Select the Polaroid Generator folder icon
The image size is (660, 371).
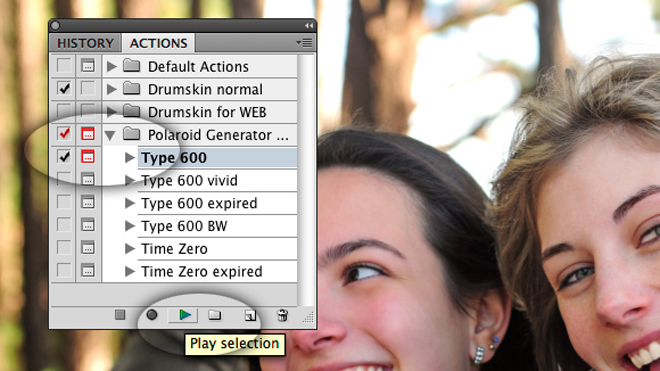pos(132,134)
